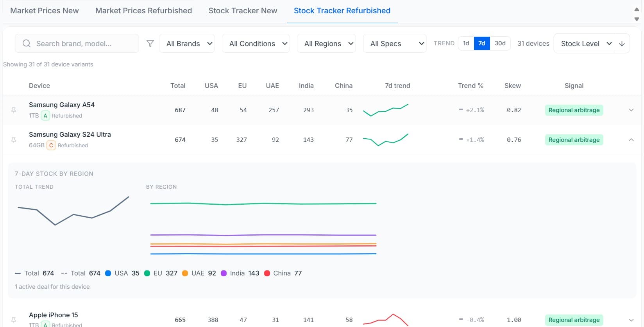Screen dimensions: 644x327
Task: Toggle the USA blue legend swatch
Action: (108, 273)
